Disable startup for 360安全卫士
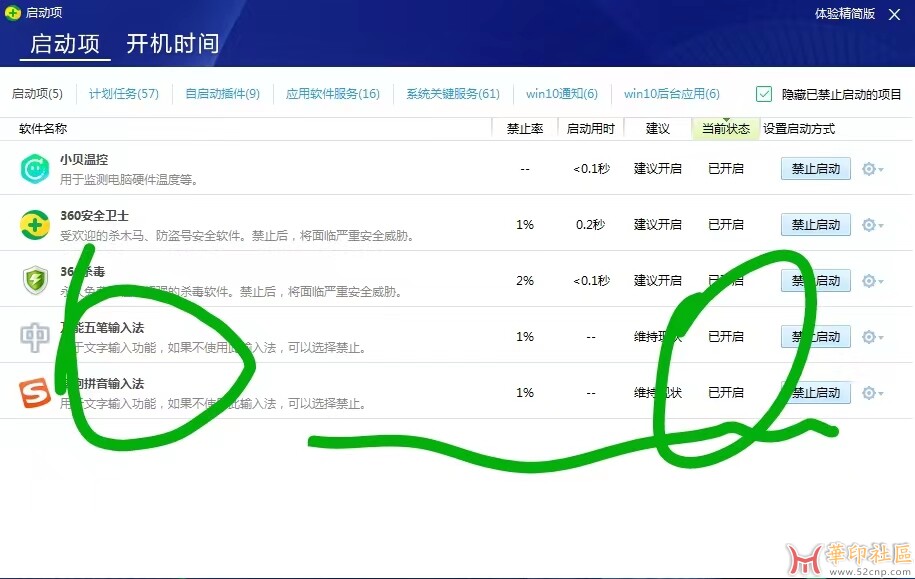This screenshot has width=915, height=579. coord(816,225)
